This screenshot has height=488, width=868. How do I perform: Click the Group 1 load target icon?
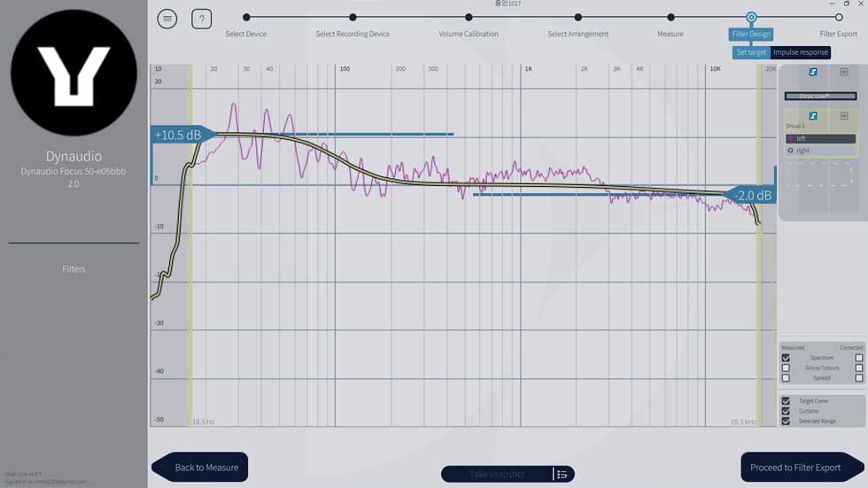pos(843,116)
